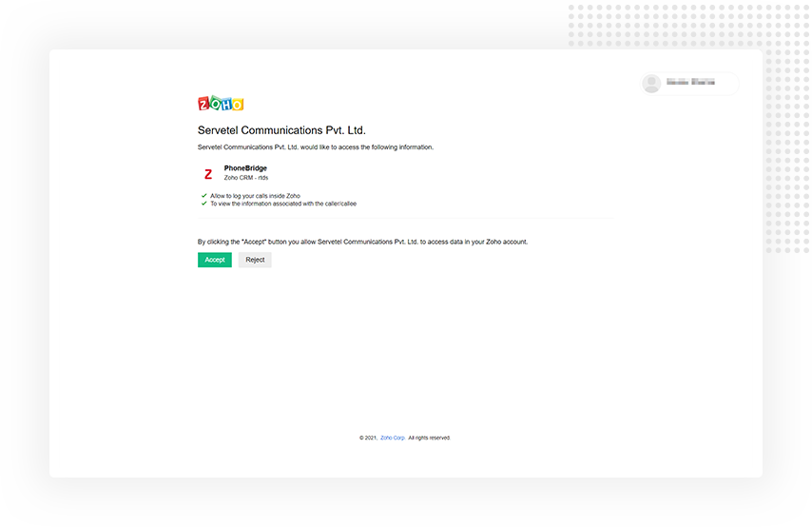This screenshot has width=812, height=527.
Task: Click 'Zoho CRM - rtds' subtitle
Action: coord(246,178)
